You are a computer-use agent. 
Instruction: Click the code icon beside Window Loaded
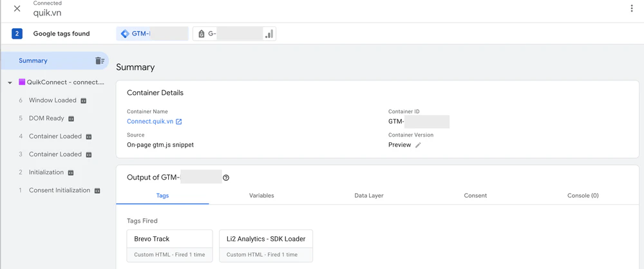[x=83, y=100]
